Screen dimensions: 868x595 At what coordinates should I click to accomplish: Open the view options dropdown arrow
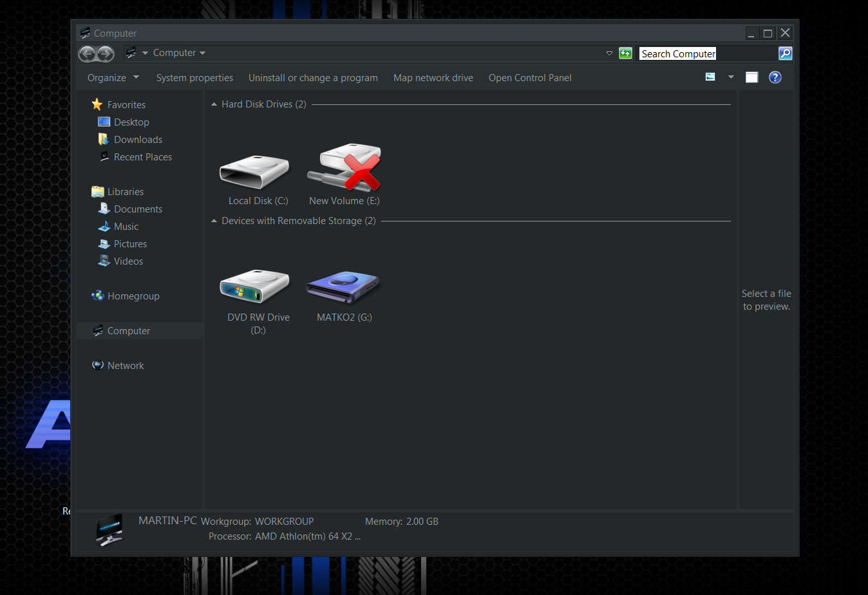[731, 77]
